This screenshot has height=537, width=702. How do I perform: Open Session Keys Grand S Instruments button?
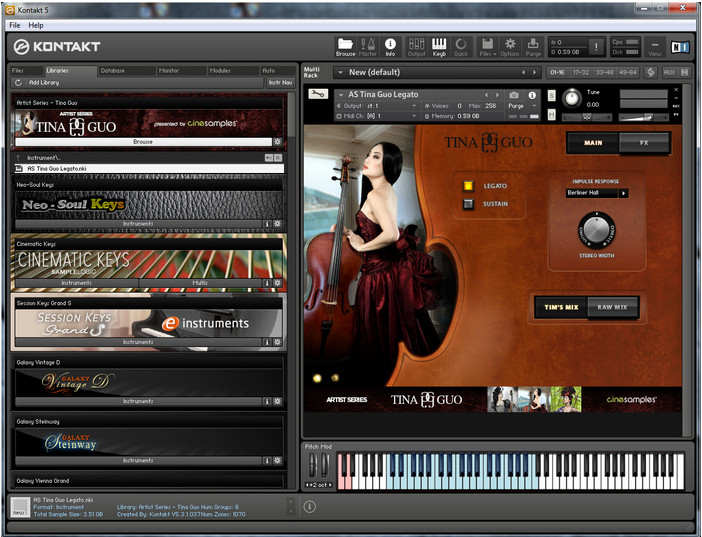tap(138, 342)
